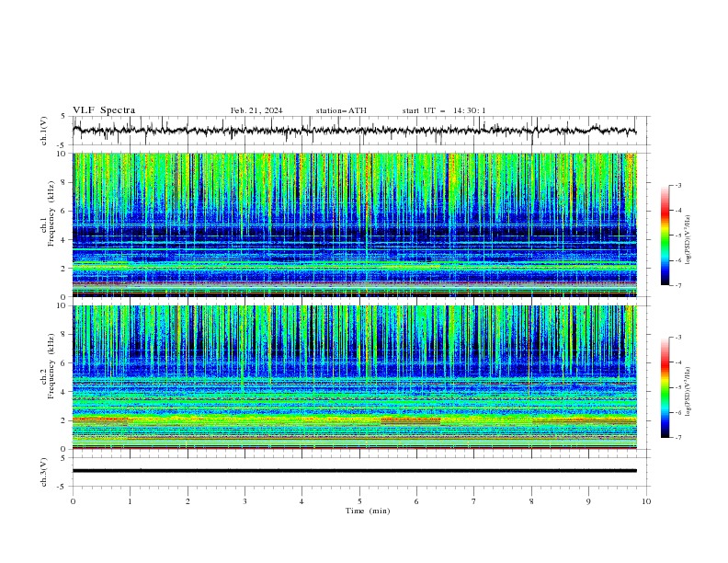Click the "Time (min)" axis title
The image size is (728, 563).
(368, 511)
